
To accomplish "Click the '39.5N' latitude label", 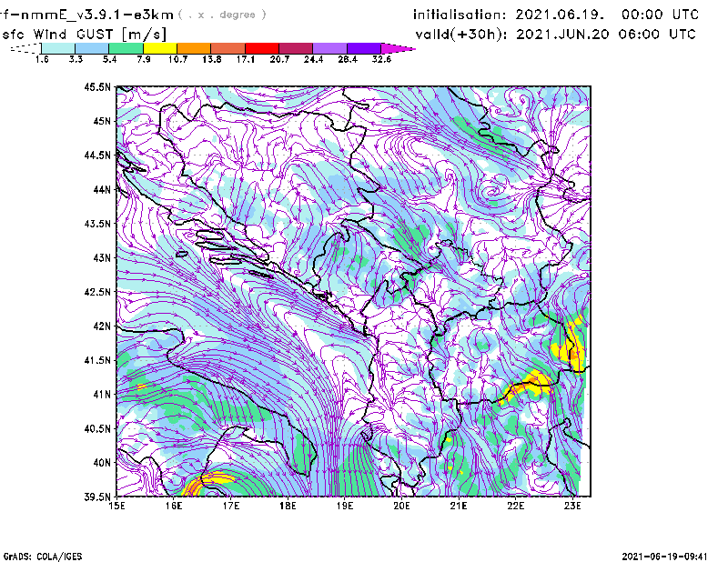I will (97, 497).
